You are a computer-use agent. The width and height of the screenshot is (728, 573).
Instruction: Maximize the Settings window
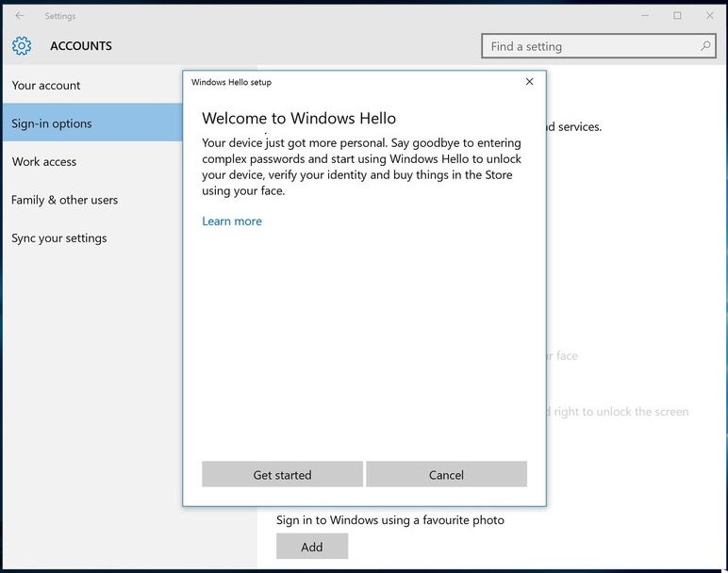677,16
